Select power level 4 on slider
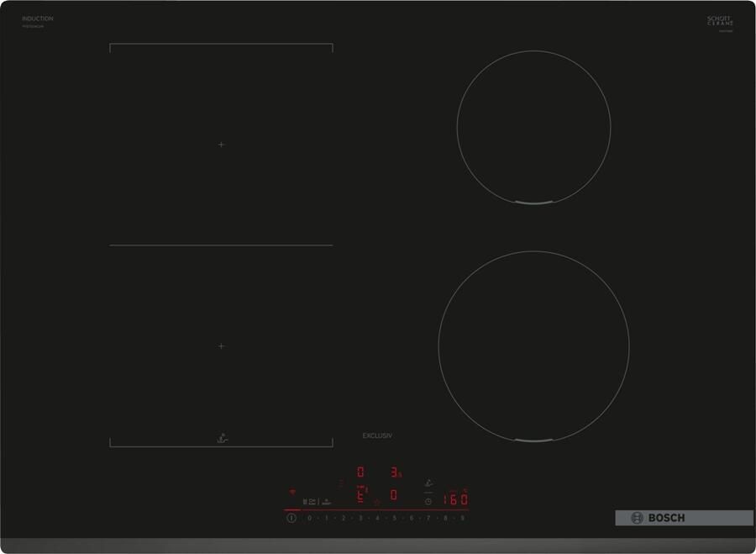 click(x=377, y=518)
